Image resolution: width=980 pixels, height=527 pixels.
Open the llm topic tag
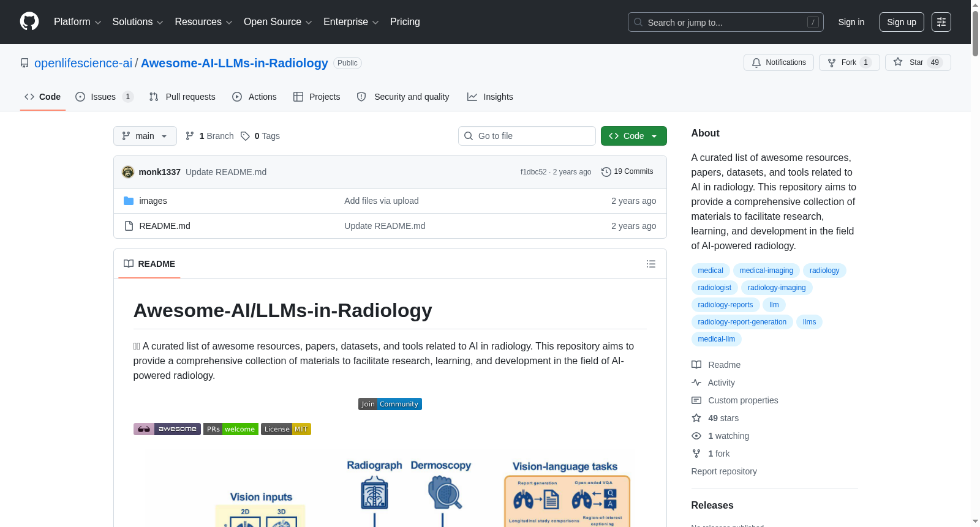[x=774, y=305]
